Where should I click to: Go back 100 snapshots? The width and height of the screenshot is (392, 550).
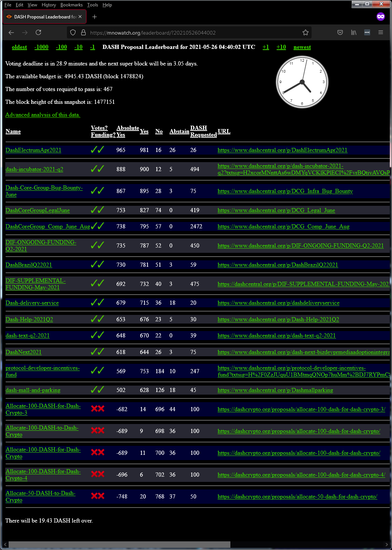[62, 47]
